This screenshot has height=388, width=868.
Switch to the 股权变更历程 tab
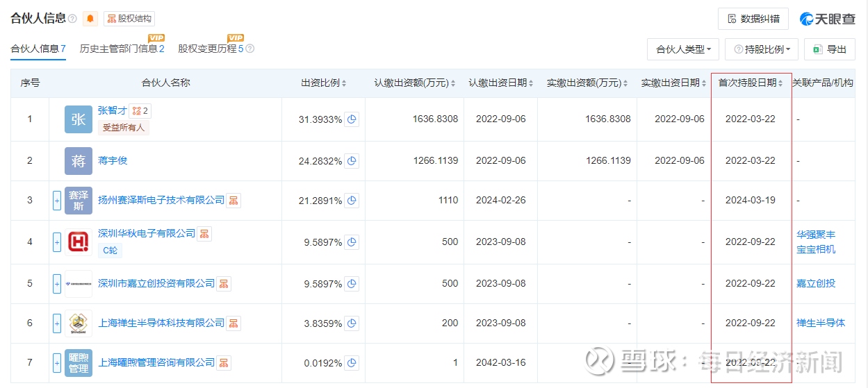211,49
